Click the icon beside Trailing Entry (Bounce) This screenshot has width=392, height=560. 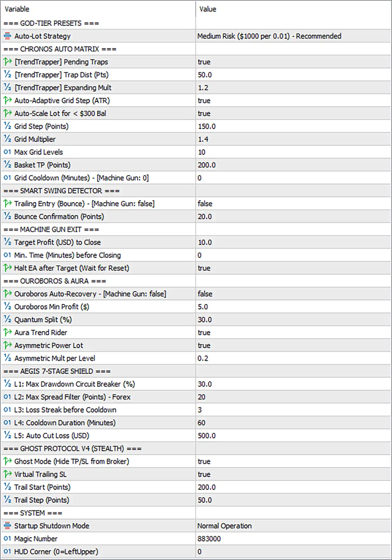[x=7, y=203]
